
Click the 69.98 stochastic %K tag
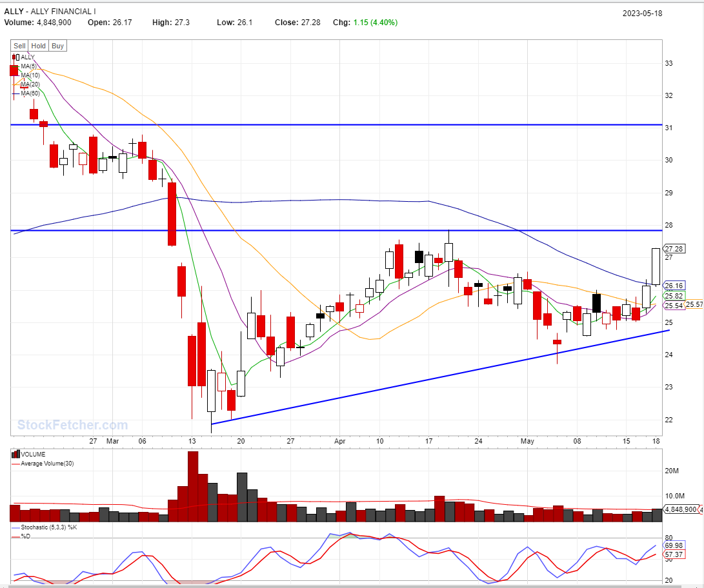click(x=674, y=545)
